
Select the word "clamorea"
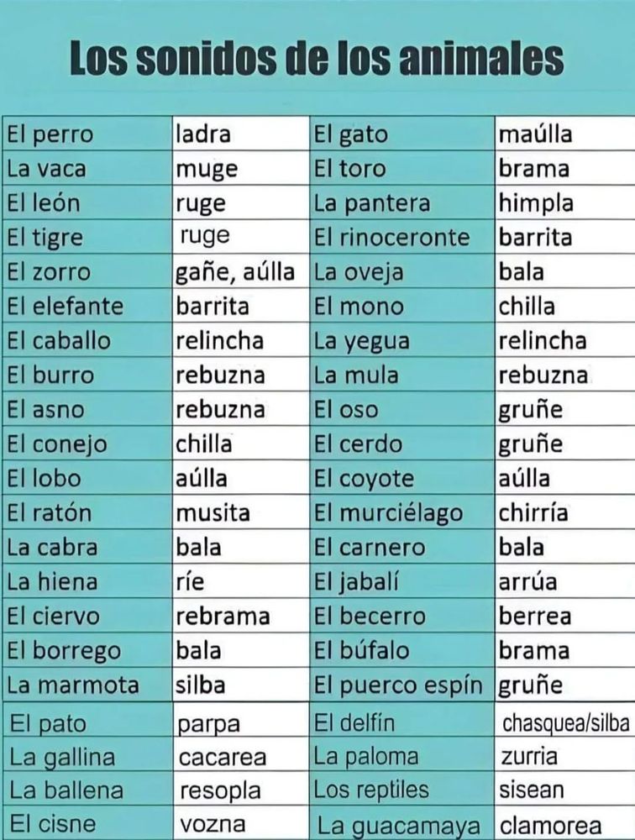[x=550, y=825]
